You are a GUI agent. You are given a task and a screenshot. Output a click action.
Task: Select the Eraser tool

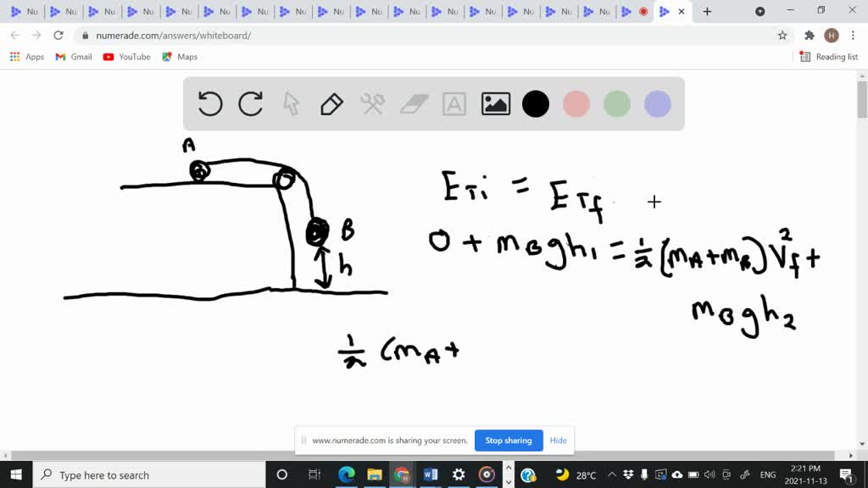[414, 103]
